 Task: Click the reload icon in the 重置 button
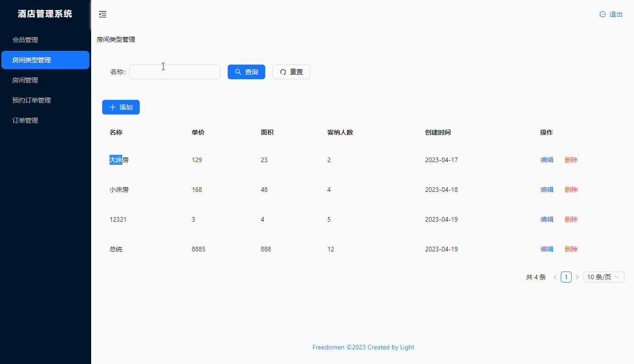(x=283, y=72)
